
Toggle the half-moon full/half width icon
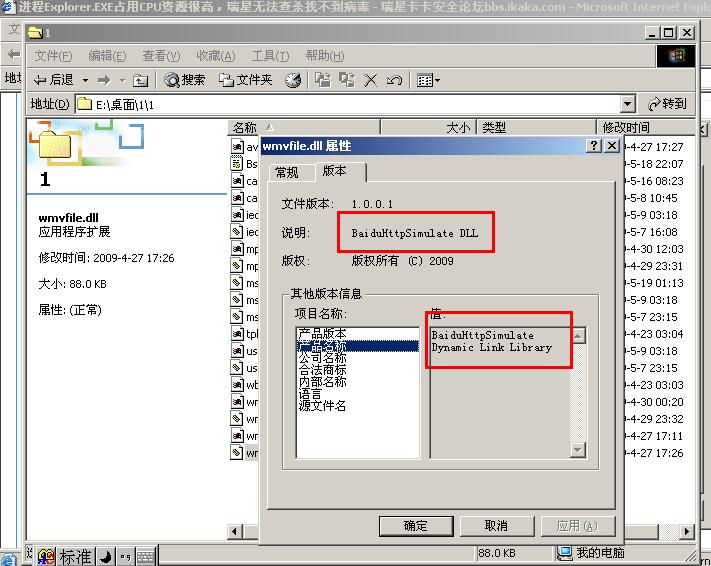pos(106,556)
